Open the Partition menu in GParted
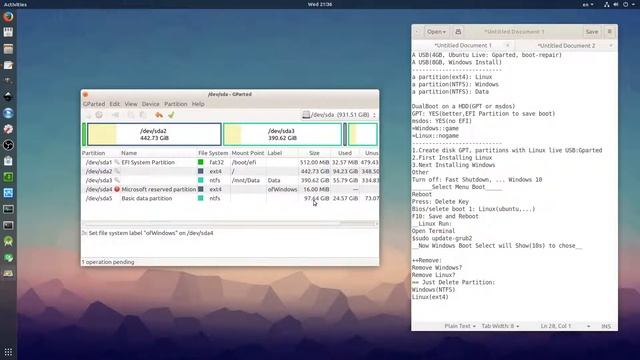Image resolution: width=640 pixels, height=360 pixels. click(x=176, y=104)
